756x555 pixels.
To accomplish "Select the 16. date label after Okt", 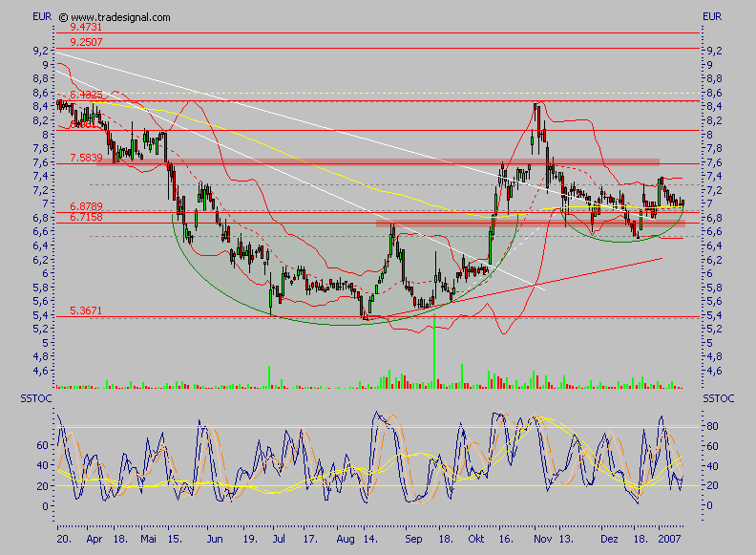I will pyautogui.click(x=506, y=539).
